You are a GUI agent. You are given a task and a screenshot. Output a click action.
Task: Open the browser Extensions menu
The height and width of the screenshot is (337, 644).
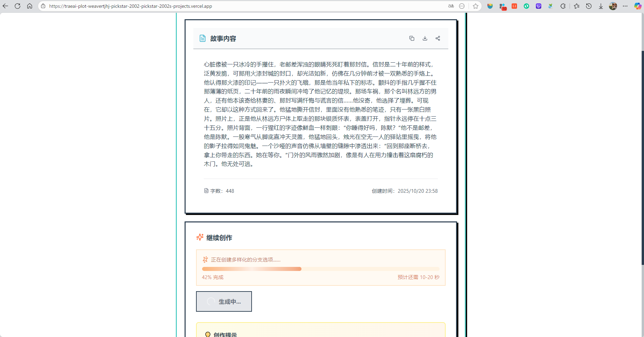tap(563, 6)
